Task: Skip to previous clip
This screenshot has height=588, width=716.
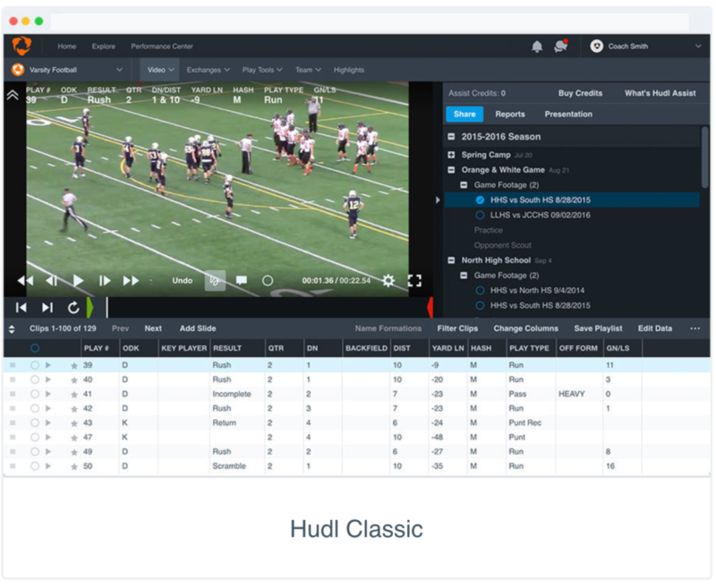Action: point(21,308)
